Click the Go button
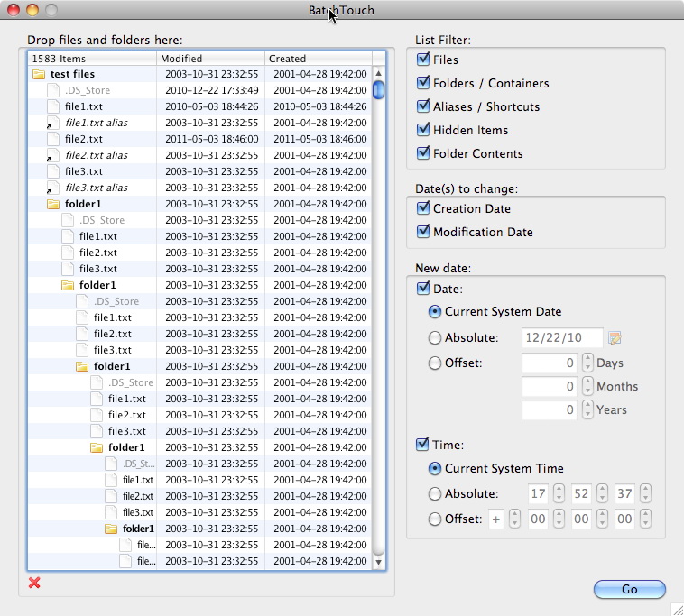Screen dimensions: 684x616 [x=630, y=590]
